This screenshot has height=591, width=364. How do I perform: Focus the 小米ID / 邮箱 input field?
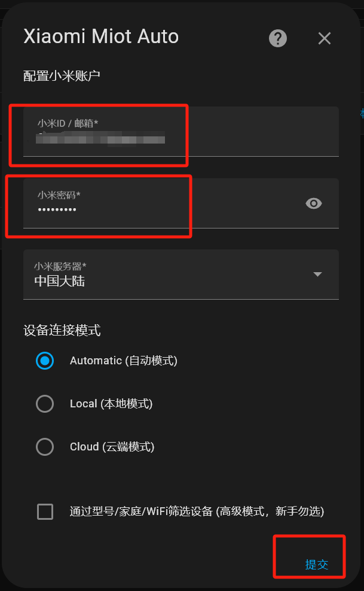(x=181, y=132)
